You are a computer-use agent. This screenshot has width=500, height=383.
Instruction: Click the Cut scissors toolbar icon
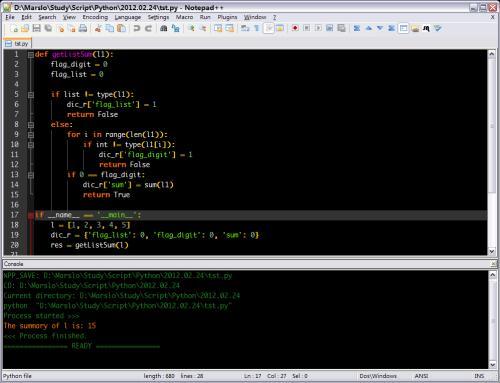pyautogui.click(x=98, y=28)
